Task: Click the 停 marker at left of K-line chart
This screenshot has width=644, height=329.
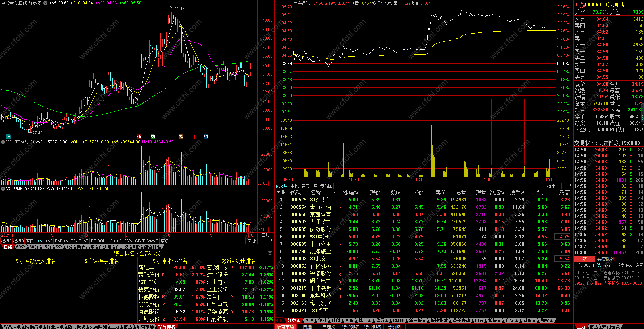Action: [8, 136]
